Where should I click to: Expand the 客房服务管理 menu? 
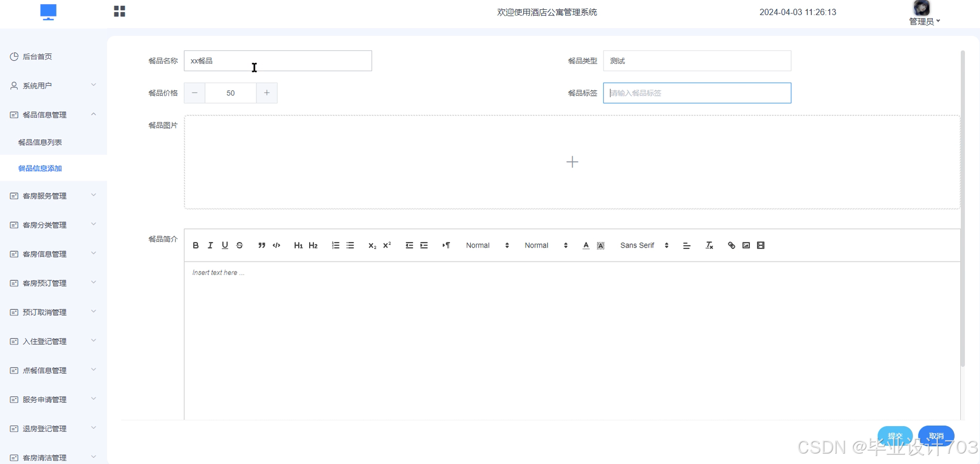[x=53, y=196]
